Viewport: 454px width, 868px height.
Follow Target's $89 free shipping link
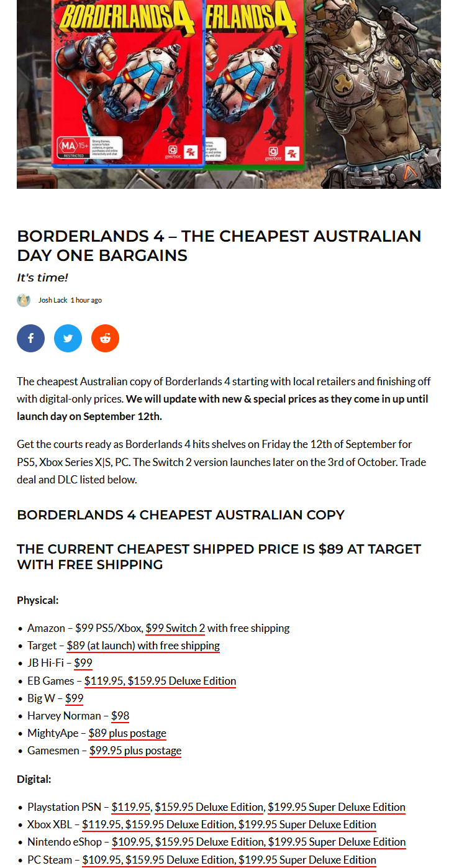pyautogui.click(x=143, y=646)
